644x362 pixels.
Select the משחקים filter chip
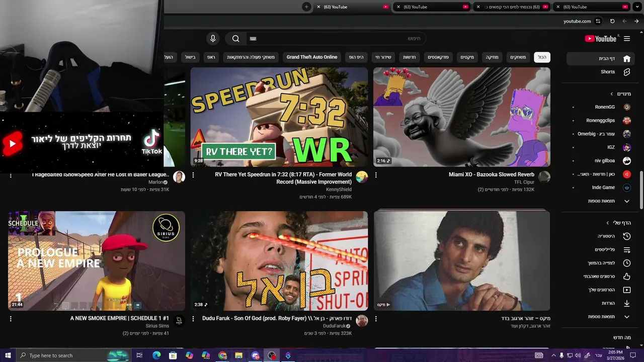click(518, 57)
